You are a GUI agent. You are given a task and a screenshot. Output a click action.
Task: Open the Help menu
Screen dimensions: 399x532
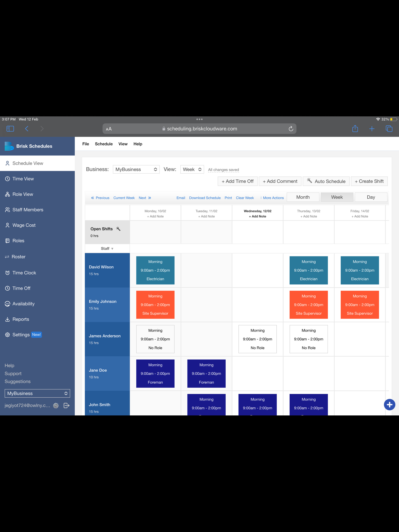[x=138, y=144]
